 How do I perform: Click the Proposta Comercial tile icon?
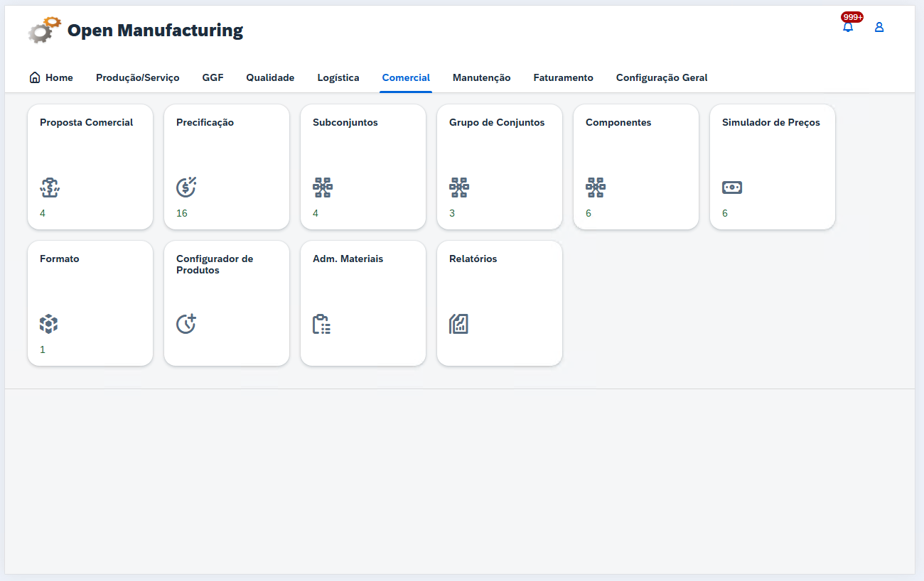[50, 188]
